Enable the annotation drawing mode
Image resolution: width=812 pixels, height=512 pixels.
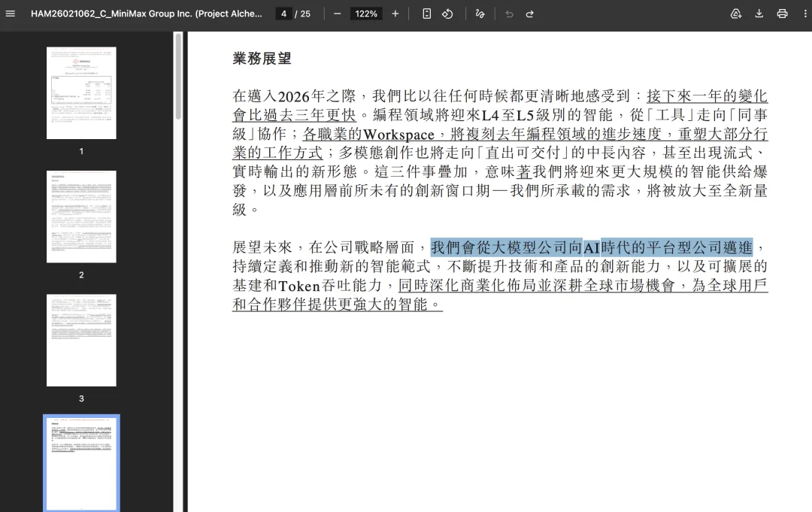[479, 14]
